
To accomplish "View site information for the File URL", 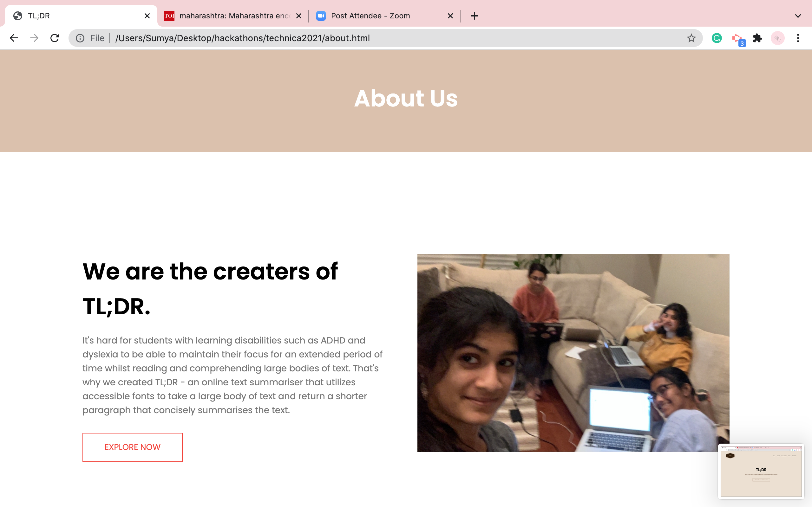I will (80, 38).
